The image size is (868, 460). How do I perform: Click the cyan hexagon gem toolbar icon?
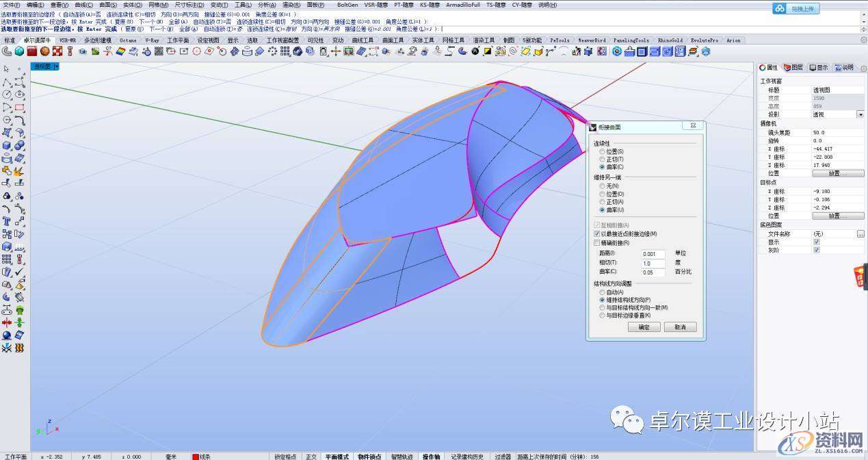pos(19,51)
